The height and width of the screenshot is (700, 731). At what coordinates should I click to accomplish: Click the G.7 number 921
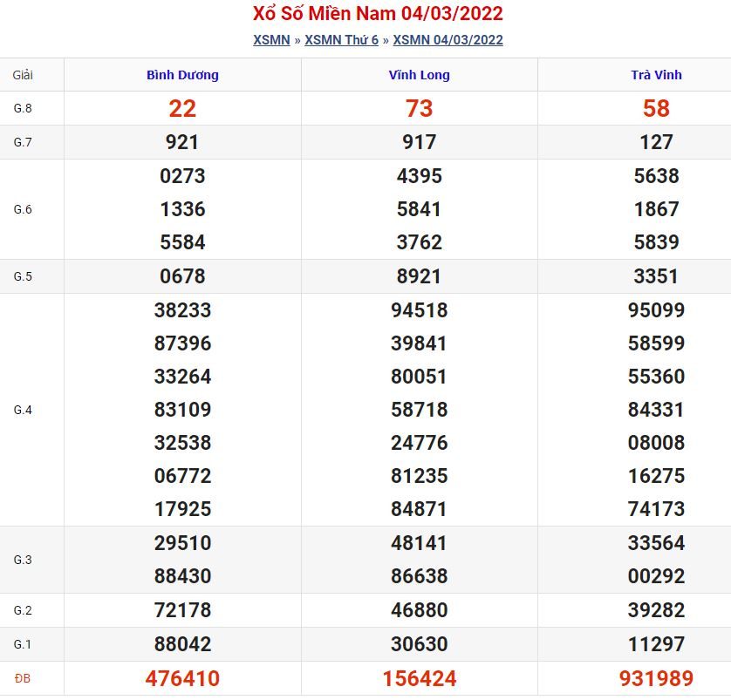[182, 142]
